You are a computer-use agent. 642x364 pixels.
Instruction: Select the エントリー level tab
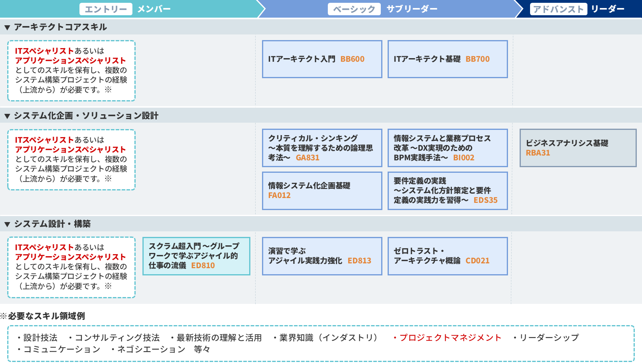pos(106,9)
